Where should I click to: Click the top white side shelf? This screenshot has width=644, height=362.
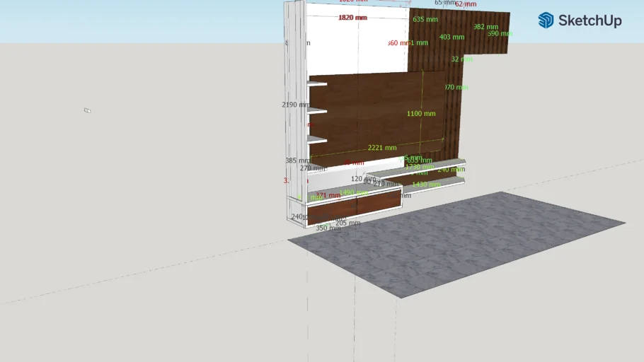(x=317, y=83)
